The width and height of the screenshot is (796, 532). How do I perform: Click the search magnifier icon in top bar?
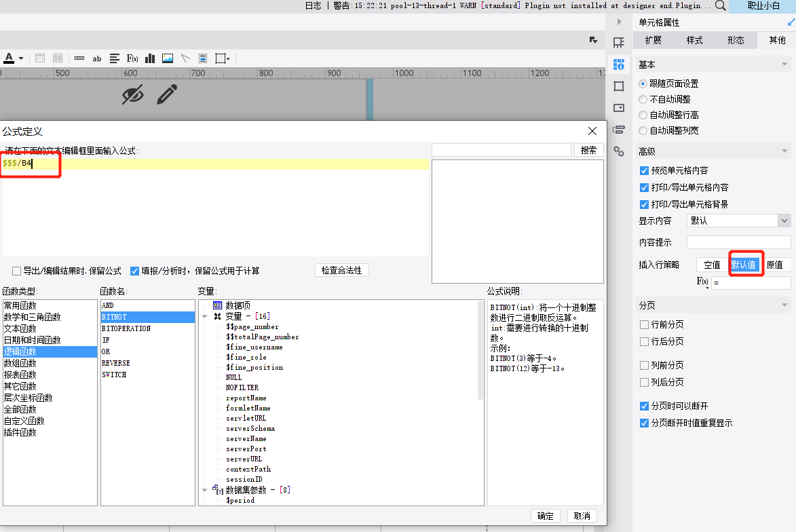coord(720,5)
